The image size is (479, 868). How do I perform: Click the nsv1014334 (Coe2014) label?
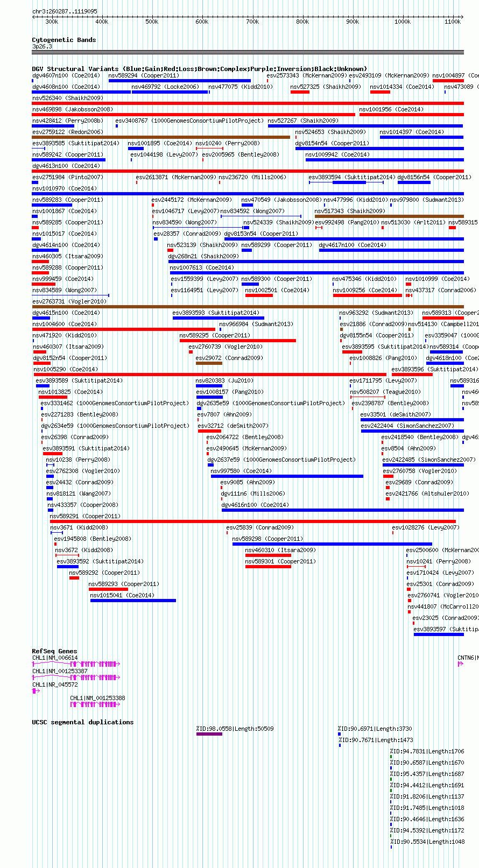402,87
